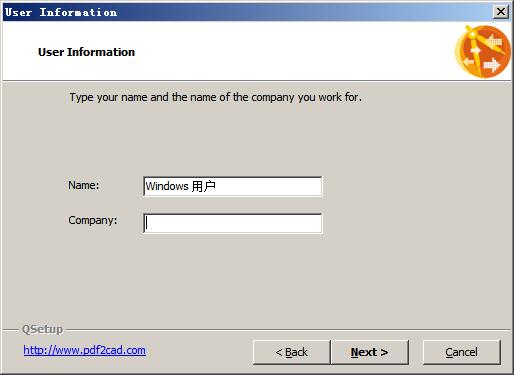Open the http://www.pdf2cad.com link

84,350
